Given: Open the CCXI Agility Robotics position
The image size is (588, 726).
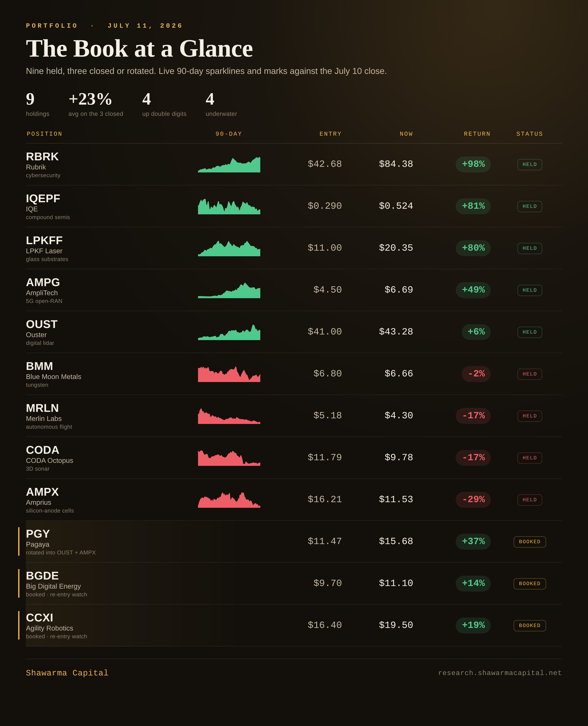Looking at the screenshot, I should point(57,626).
